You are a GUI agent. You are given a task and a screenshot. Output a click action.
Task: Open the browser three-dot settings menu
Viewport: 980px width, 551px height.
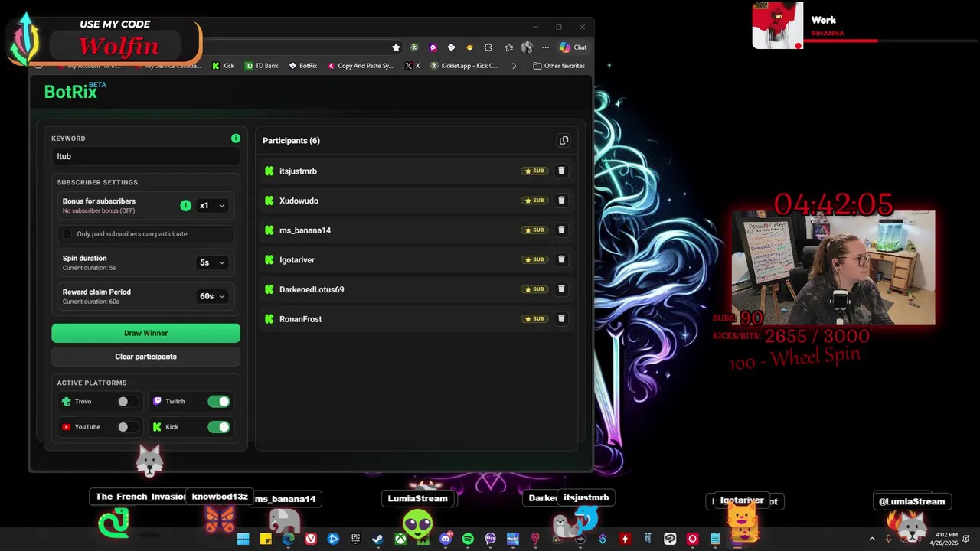pyautogui.click(x=545, y=47)
